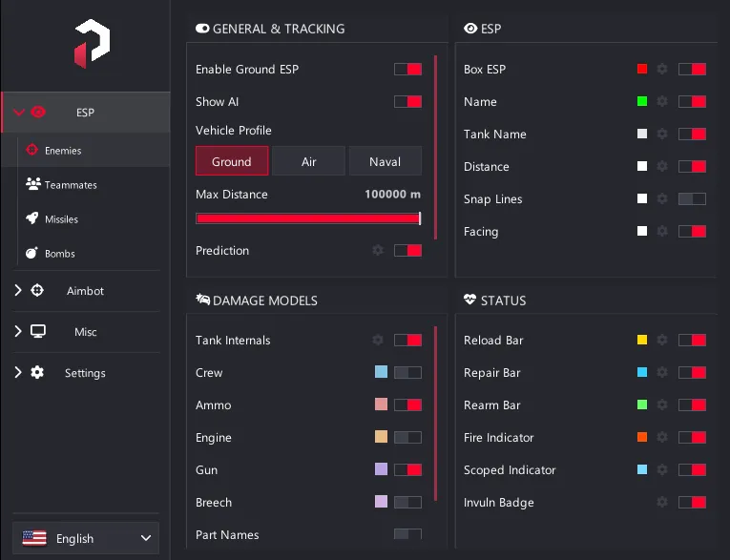Open the Enemies crosshair icon entry
The height and width of the screenshot is (560, 730).
click(32, 150)
